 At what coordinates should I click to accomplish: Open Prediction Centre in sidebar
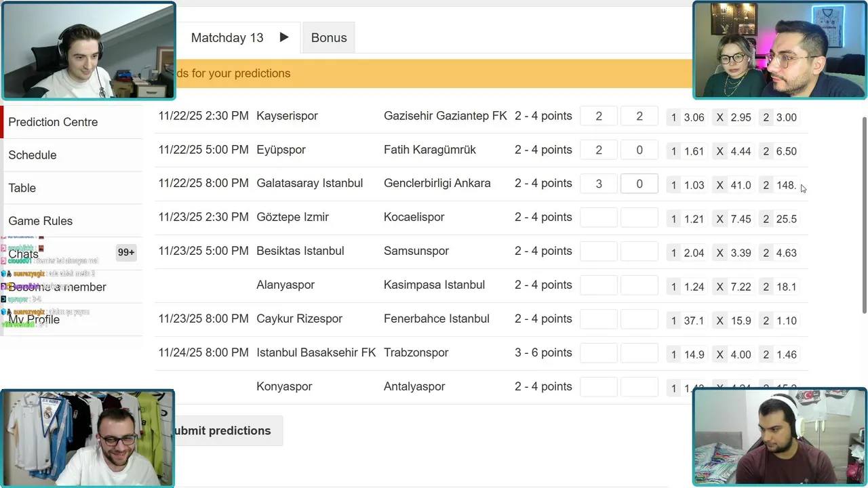[x=53, y=122]
